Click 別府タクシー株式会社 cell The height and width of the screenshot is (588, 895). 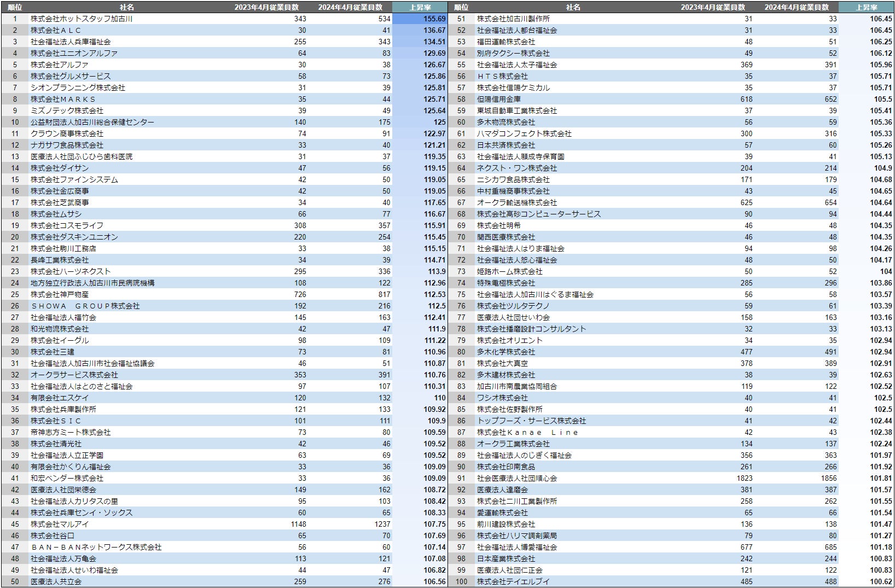(x=513, y=53)
